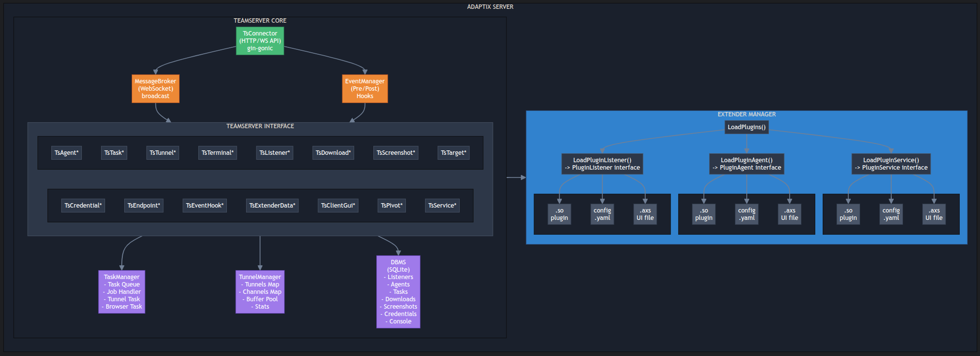
Task: Click .axs UI file under LoadPluginService
Action: [x=934, y=214]
